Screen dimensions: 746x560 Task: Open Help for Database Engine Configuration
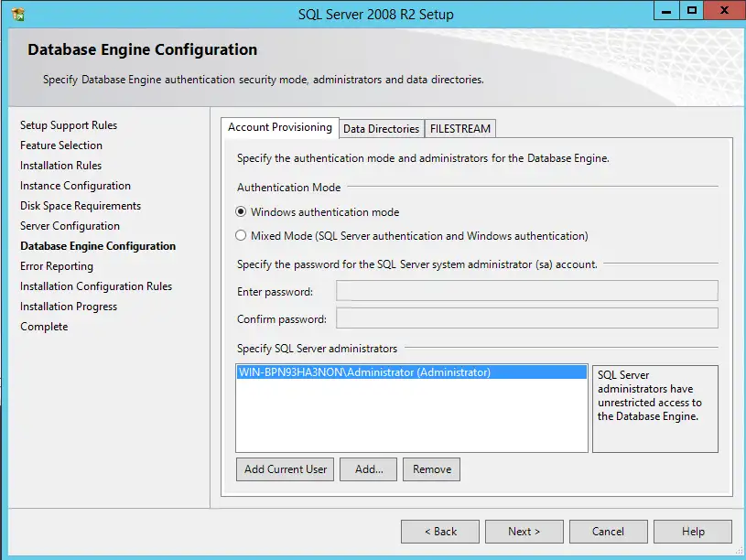[692, 531]
